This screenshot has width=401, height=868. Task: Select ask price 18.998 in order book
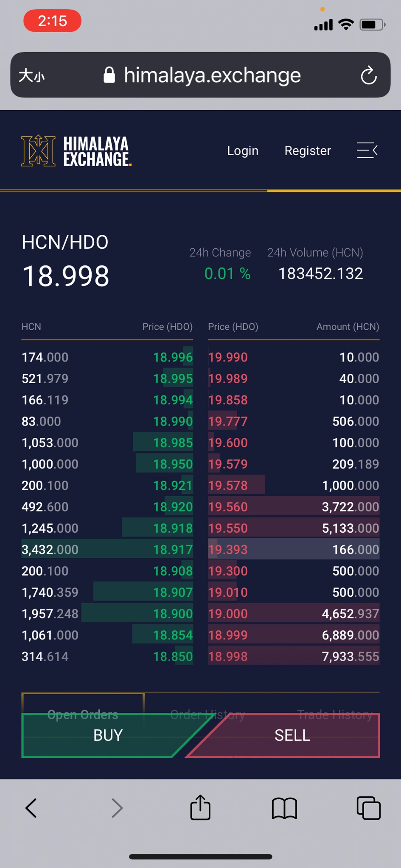point(228,657)
